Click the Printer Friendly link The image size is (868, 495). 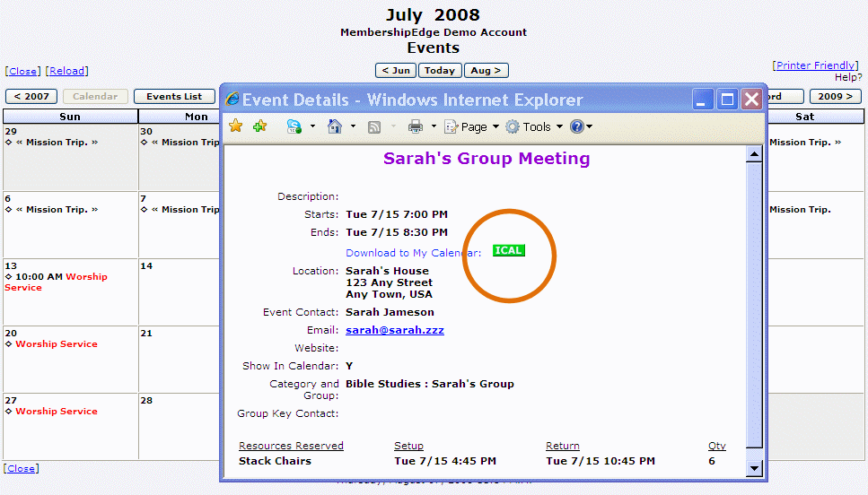coord(814,65)
